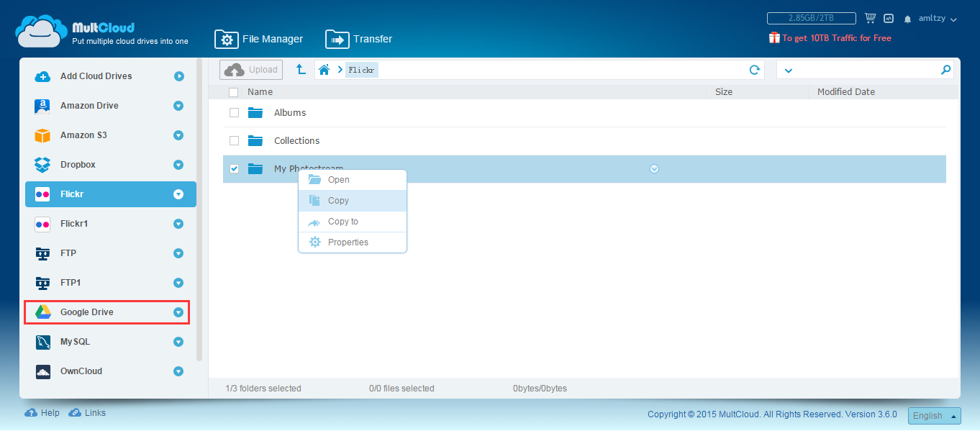This screenshot has width=980, height=431.
Task: Expand the Flickr1 options arrow
Action: 178,224
